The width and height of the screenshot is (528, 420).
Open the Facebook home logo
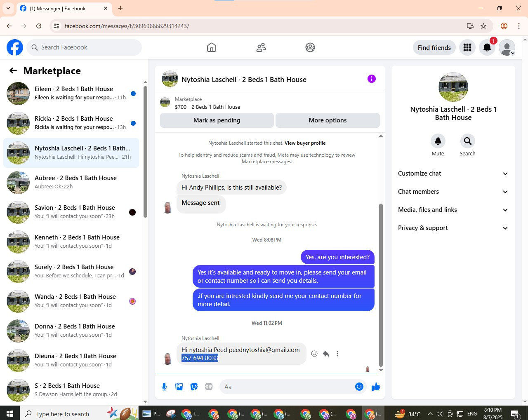coord(15,47)
